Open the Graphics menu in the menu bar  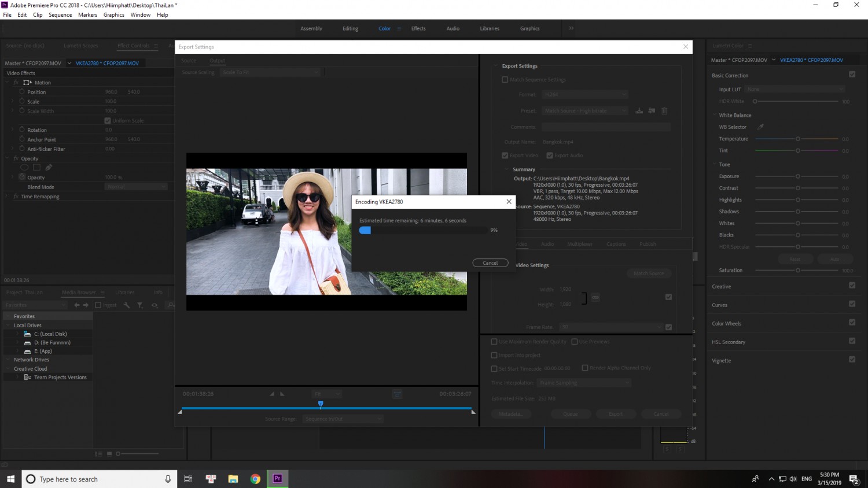coord(114,15)
